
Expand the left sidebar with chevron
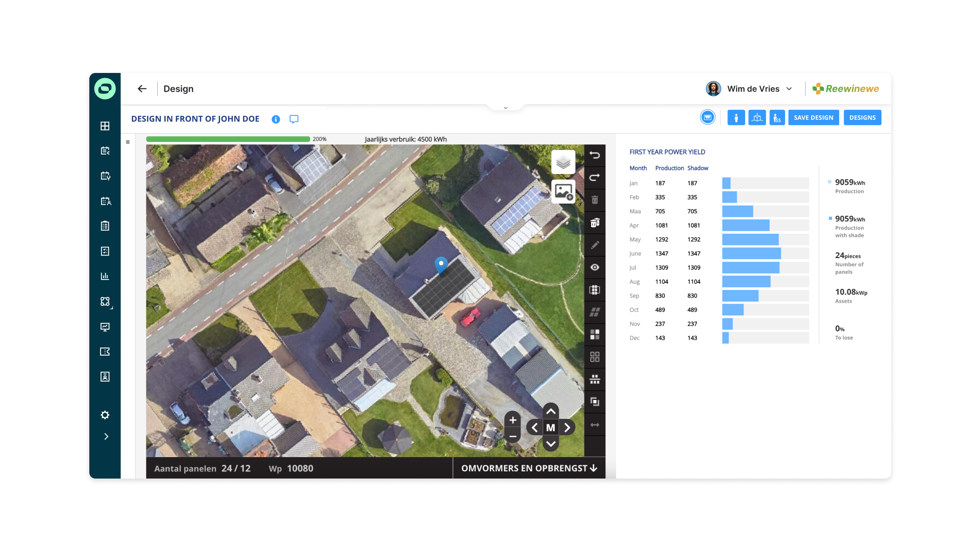coord(106,437)
